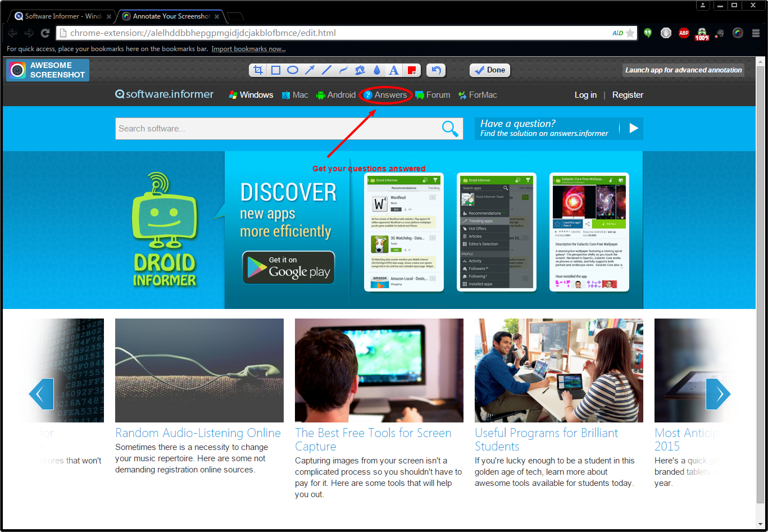
Task: Click the carousel next arrow
Action: tap(718, 394)
